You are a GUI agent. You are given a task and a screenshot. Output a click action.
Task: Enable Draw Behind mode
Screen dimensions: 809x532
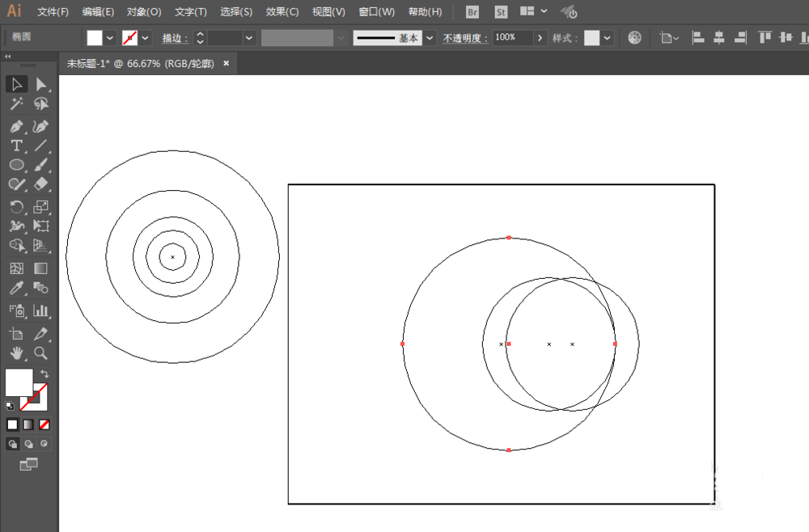tap(28, 444)
